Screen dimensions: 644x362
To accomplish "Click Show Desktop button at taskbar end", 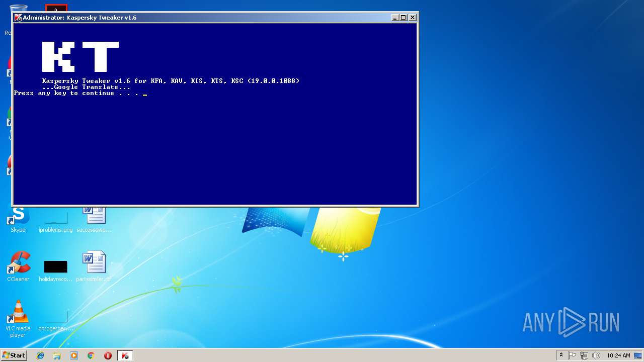I will point(638,355).
